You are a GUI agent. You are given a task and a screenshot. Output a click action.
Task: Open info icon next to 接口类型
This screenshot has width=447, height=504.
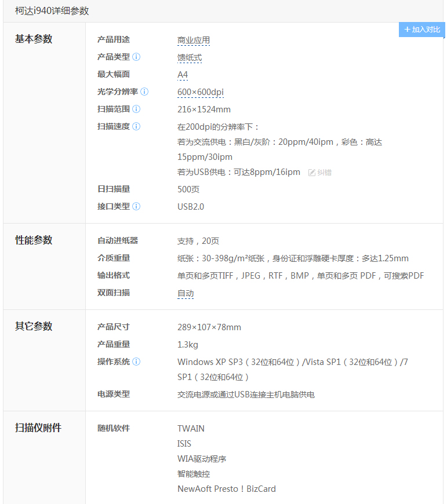pyautogui.click(x=136, y=206)
